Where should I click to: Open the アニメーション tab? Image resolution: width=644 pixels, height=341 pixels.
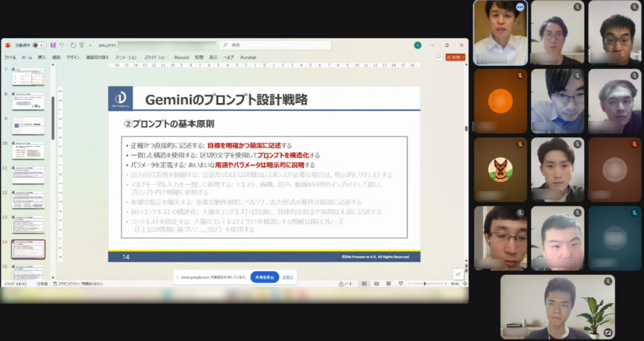(126, 57)
